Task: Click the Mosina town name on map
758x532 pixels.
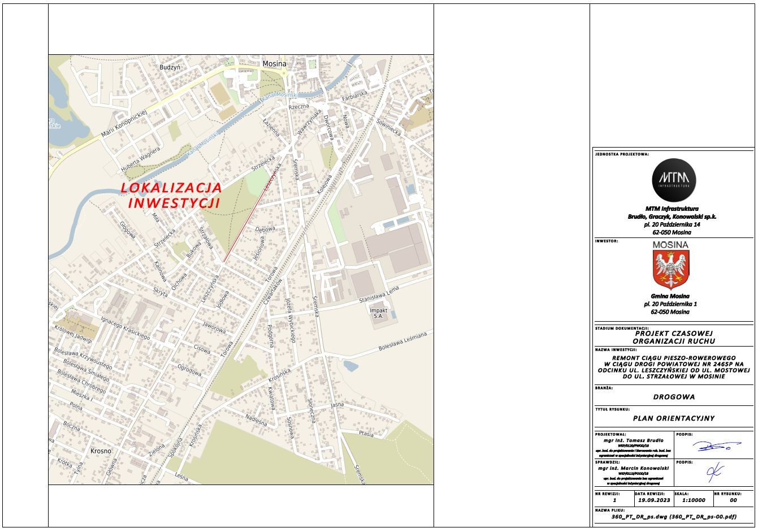Action: pyautogui.click(x=274, y=64)
